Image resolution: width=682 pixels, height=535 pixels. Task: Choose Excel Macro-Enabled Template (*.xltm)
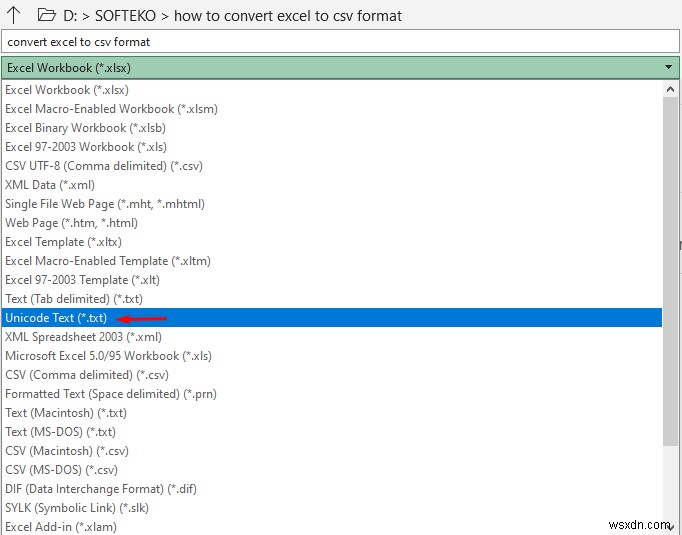pyautogui.click(x=331, y=261)
